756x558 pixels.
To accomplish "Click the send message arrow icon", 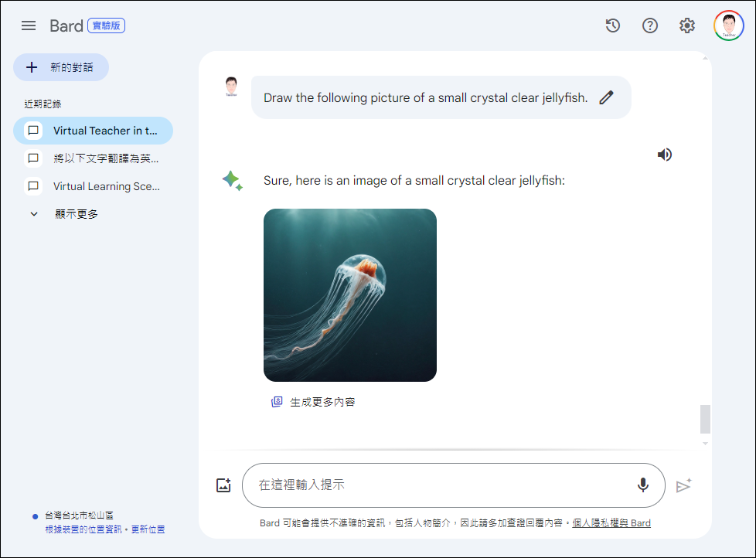I will [683, 485].
